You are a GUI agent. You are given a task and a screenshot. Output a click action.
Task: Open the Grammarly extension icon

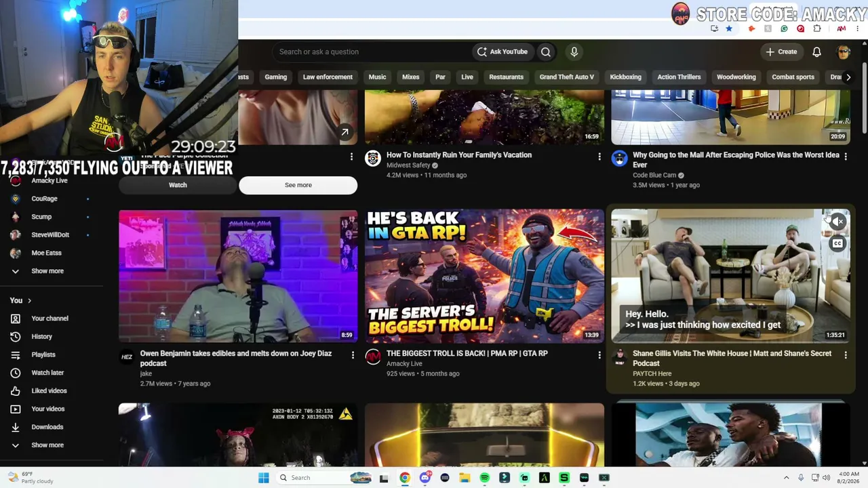[784, 28]
